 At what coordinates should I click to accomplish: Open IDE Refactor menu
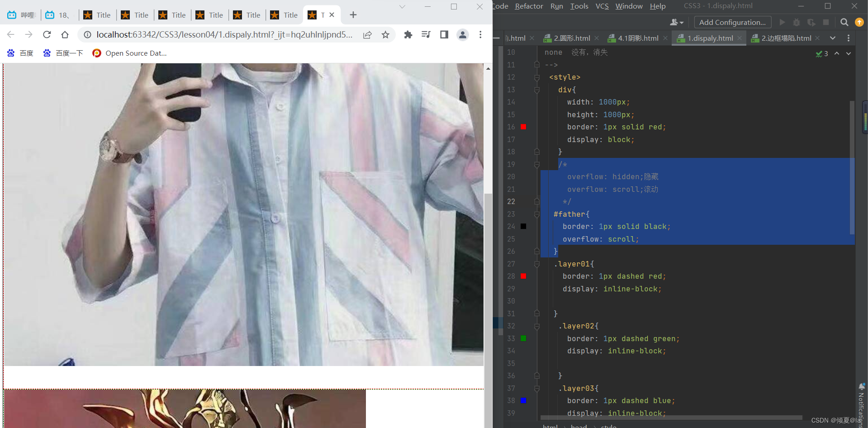(529, 6)
